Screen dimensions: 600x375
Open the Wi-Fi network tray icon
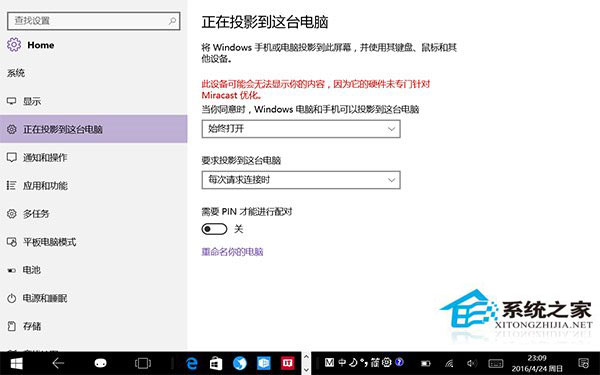point(449,363)
